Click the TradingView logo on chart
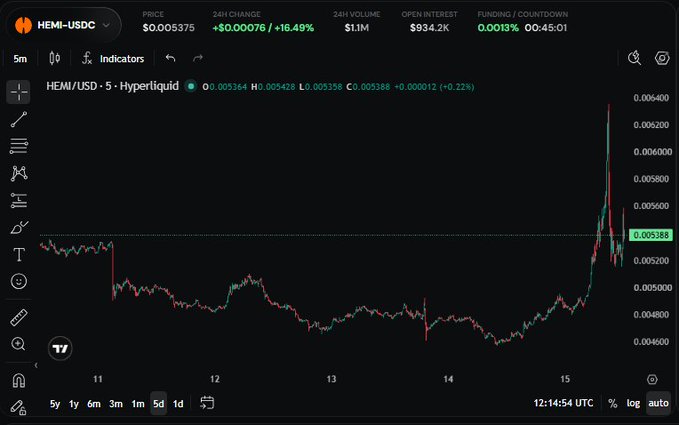Screen dimensions: 679x425 tap(60, 348)
